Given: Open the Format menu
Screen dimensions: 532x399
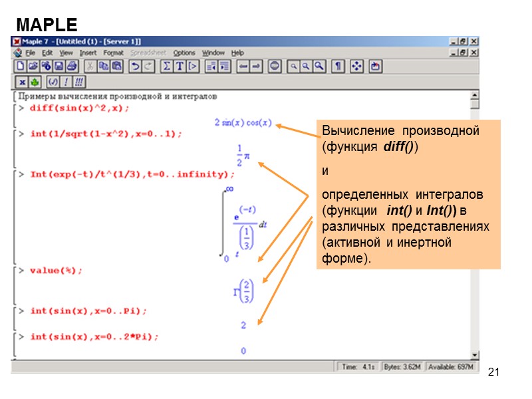Looking at the screenshot, I should tap(112, 53).
